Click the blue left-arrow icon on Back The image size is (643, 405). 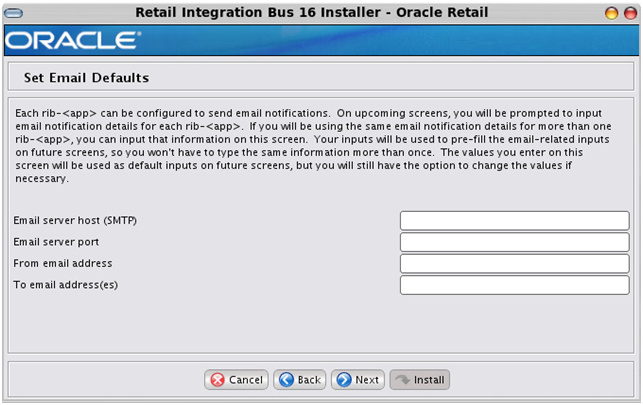[286, 380]
